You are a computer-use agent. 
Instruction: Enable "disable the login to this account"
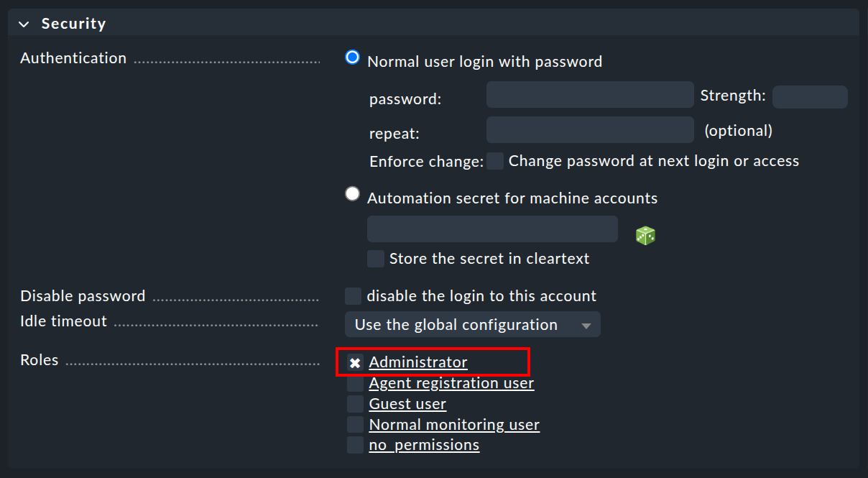click(353, 295)
